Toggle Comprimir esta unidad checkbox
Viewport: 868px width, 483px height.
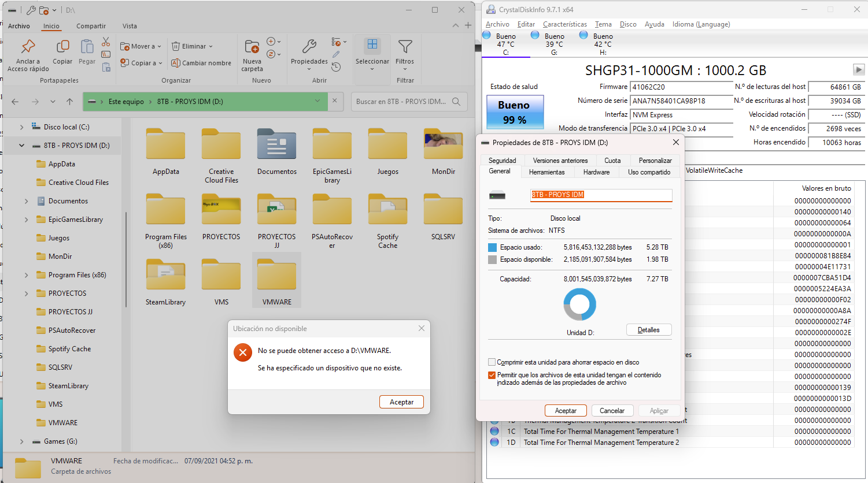click(x=492, y=362)
